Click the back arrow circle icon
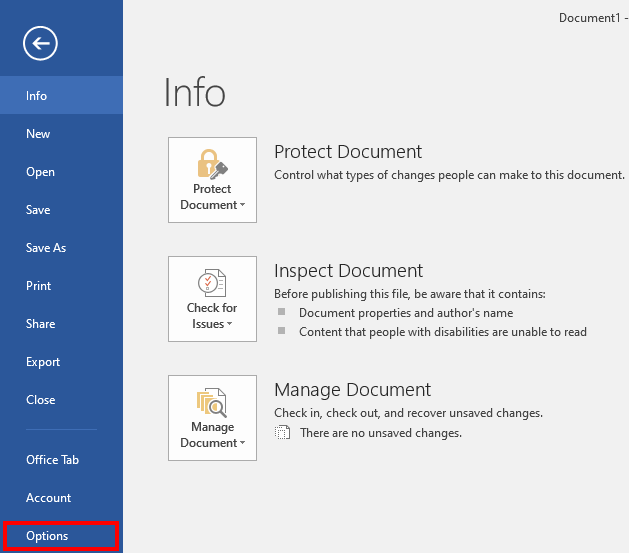This screenshot has width=629, height=553. click(x=40, y=43)
